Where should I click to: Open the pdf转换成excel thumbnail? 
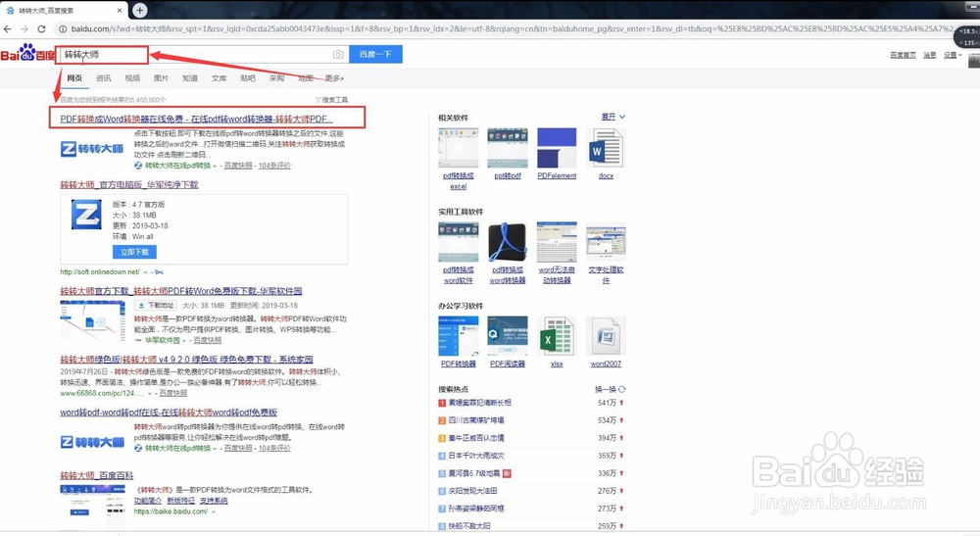click(x=458, y=148)
